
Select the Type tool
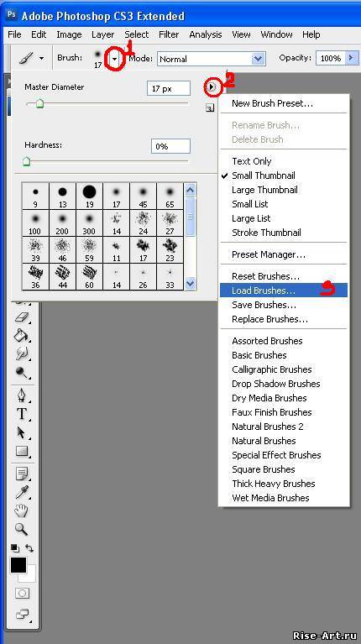point(22,414)
